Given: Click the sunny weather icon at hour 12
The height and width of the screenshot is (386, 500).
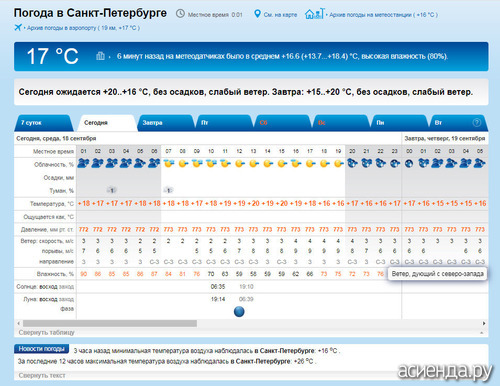Looking at the screenshot, I should [240, 164].
